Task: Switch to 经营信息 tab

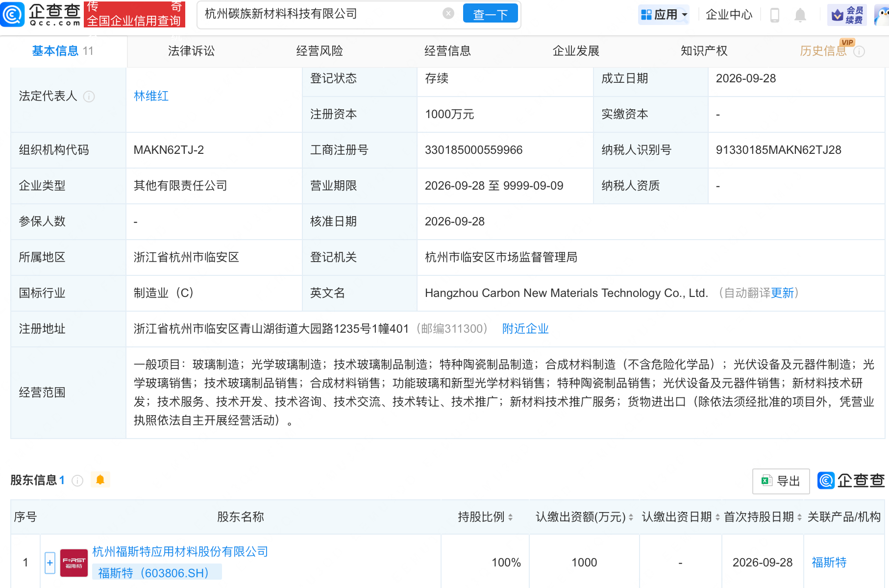Action: [x=447, y=51]
